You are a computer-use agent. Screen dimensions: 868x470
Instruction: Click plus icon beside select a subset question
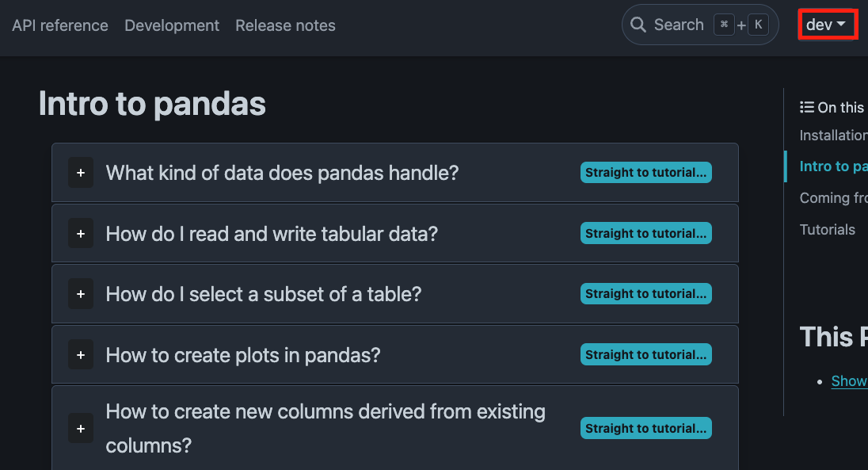[81, 294]
